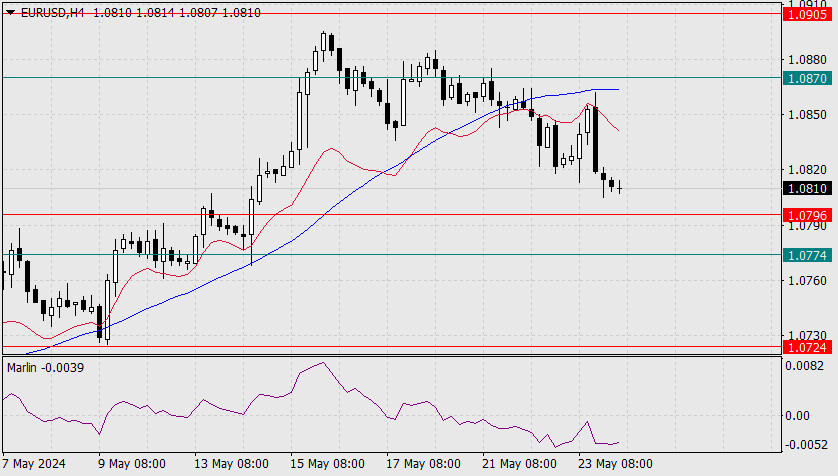This screenshot has width=838, height=476.
Task: Click the OHLC values 1.0810 1.0814 1.0807 1.0810
Action: point(177,12)
